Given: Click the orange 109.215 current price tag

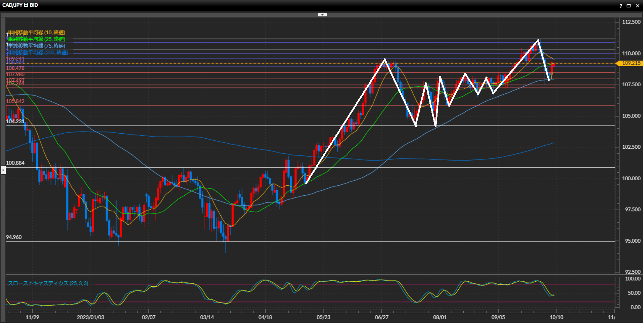Looking at the screenshot, I should (631, 63).
